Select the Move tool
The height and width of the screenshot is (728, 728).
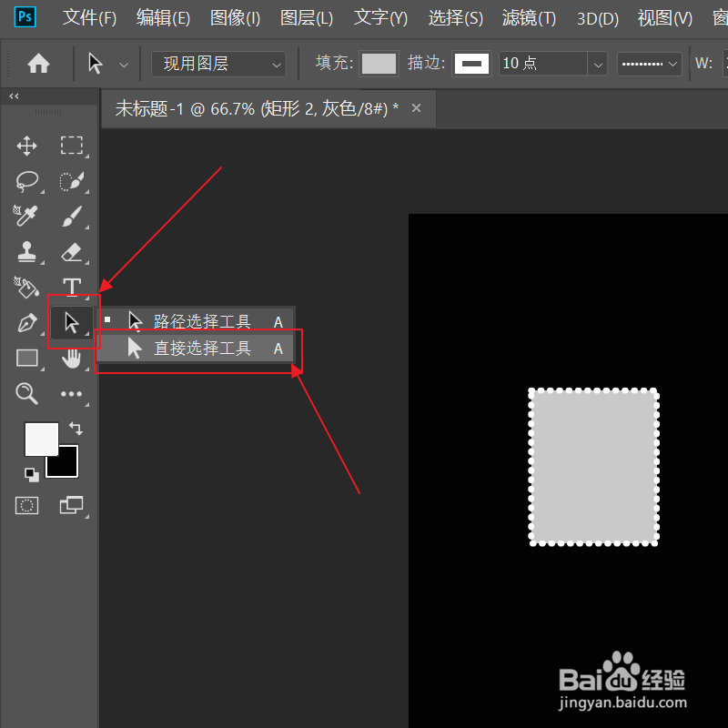coord(26,146)
